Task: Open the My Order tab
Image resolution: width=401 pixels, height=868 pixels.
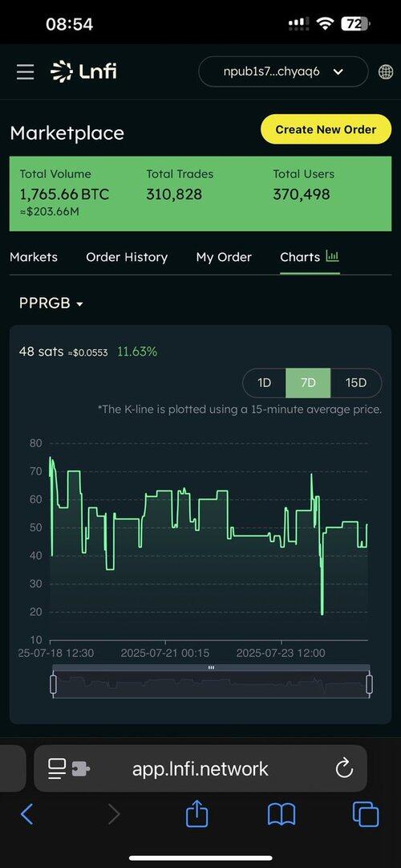Action: coord(224,257)
